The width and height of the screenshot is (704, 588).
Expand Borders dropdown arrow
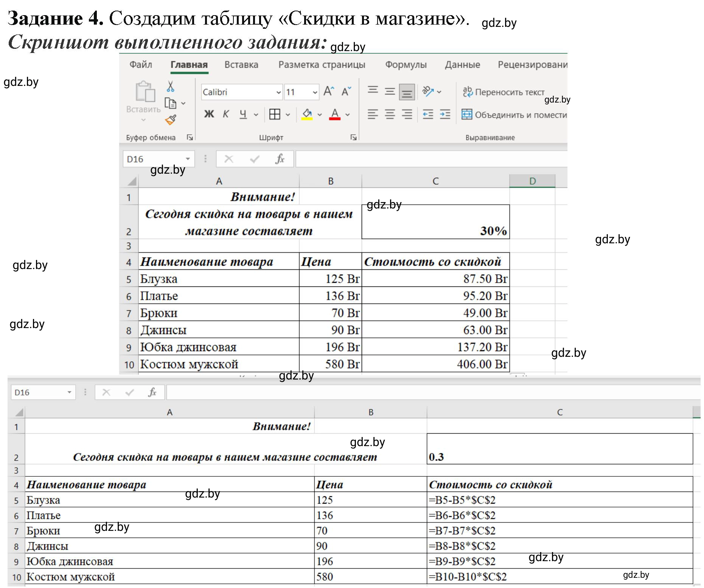click(x=288, y=114)
